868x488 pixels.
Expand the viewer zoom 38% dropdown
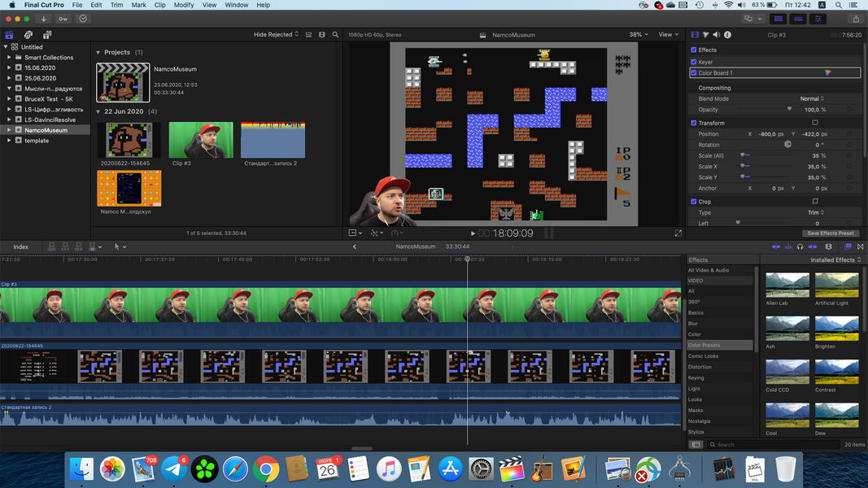(639, 35)
